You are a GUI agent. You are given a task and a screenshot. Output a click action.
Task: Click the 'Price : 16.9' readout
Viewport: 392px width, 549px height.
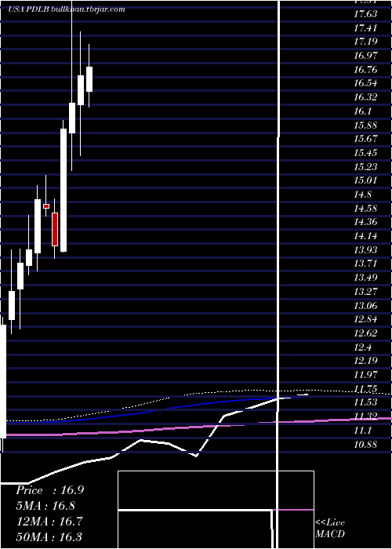[x=50, y=490]
